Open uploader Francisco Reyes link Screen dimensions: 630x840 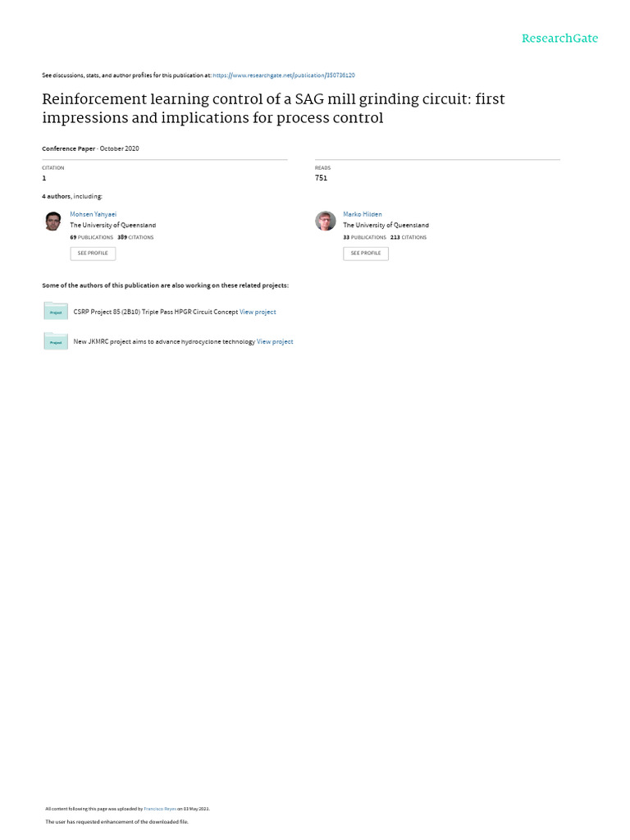click(160, 809)
